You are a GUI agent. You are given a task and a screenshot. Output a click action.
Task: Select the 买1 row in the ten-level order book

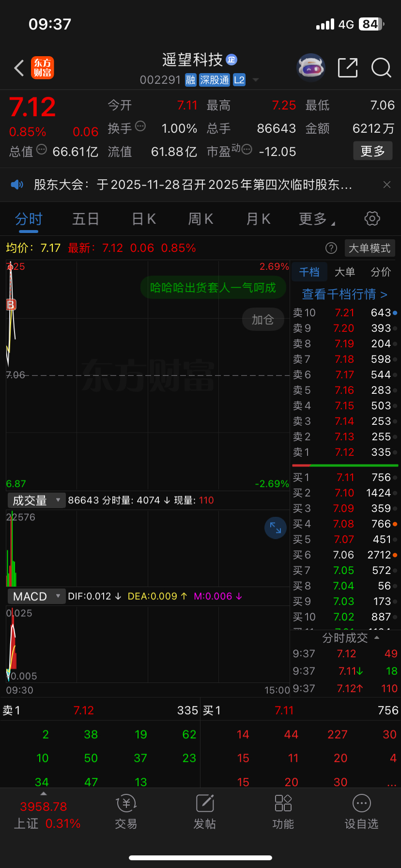(345, 478)
